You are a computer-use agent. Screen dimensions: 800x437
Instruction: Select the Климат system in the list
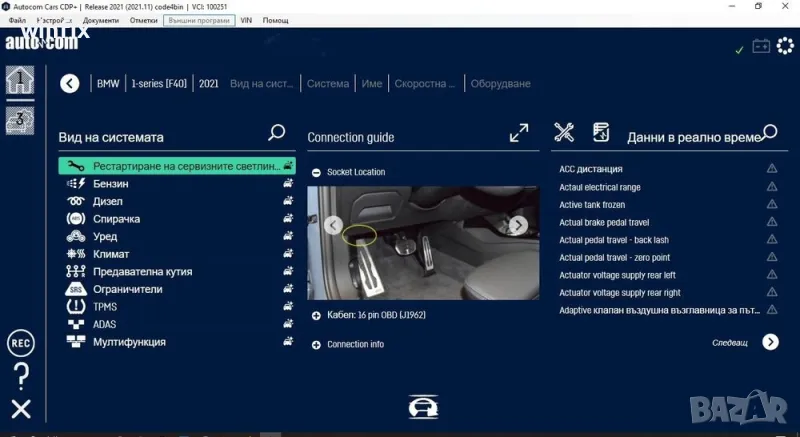pyautogui.click(x=110, y=254)
